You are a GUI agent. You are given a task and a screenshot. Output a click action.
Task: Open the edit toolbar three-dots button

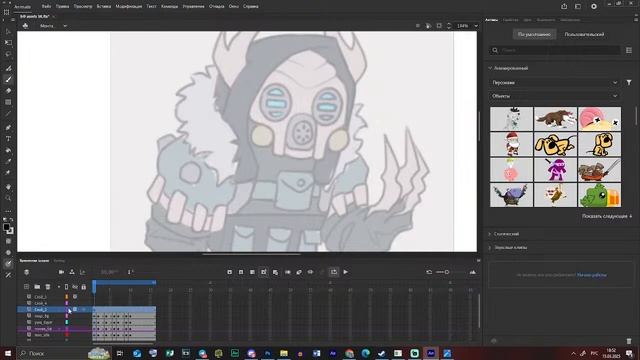8,211
